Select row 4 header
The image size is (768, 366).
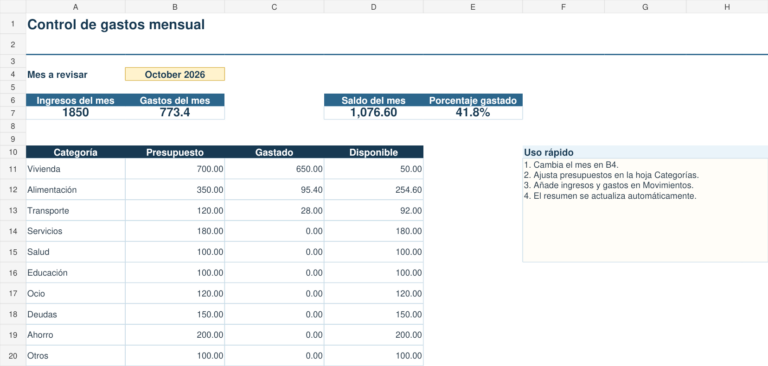[13, 74]
